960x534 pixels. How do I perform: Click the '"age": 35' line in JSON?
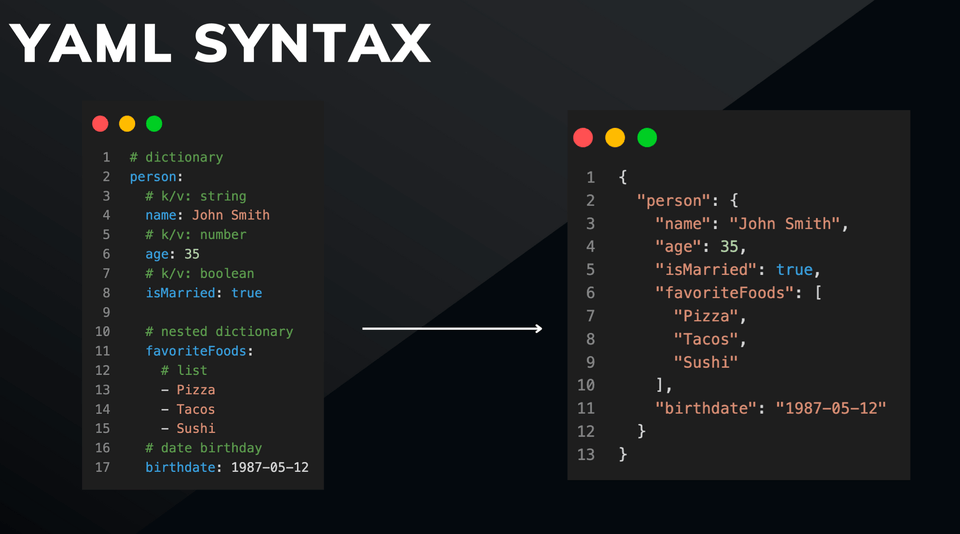(x=697, y=247)
